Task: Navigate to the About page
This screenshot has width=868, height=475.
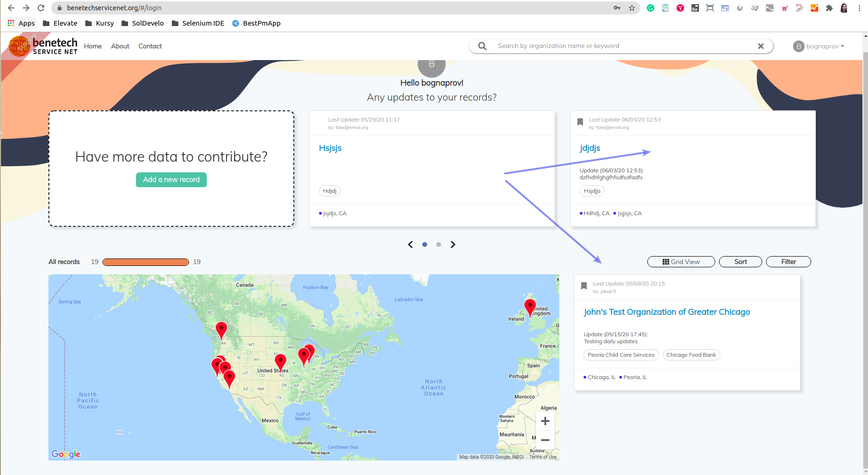Action: [120, 46]
